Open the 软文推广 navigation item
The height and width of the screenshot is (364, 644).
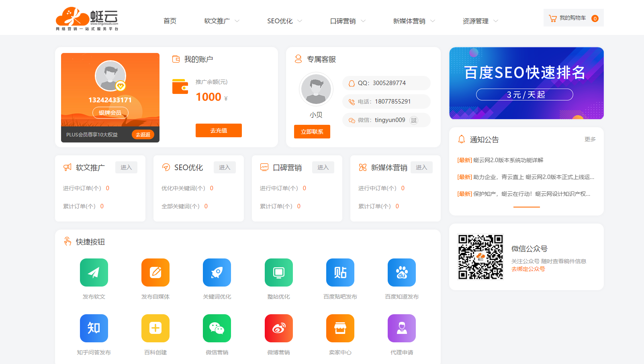[217, 21]
